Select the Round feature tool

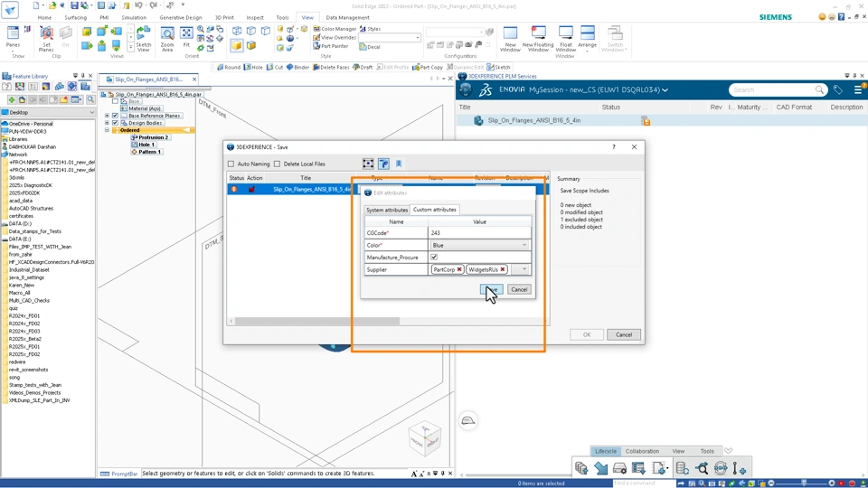pyautogui.click(x=229, y=67)
